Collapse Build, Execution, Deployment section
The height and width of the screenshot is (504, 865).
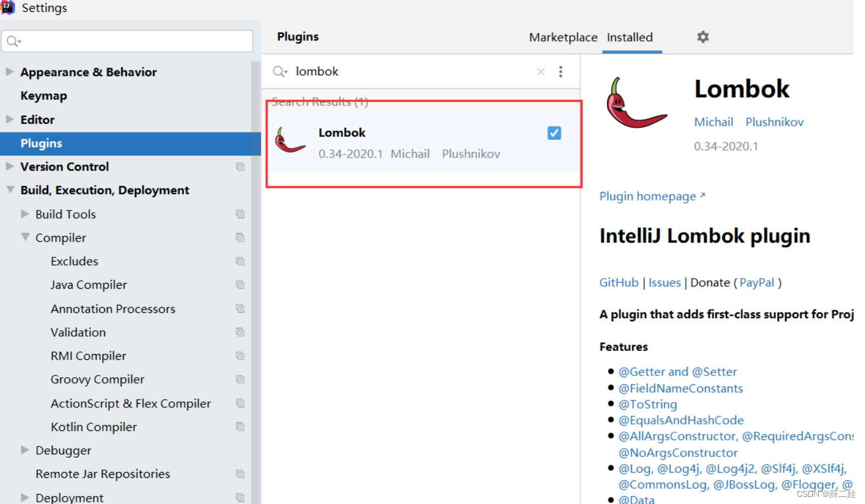(10, 190)
